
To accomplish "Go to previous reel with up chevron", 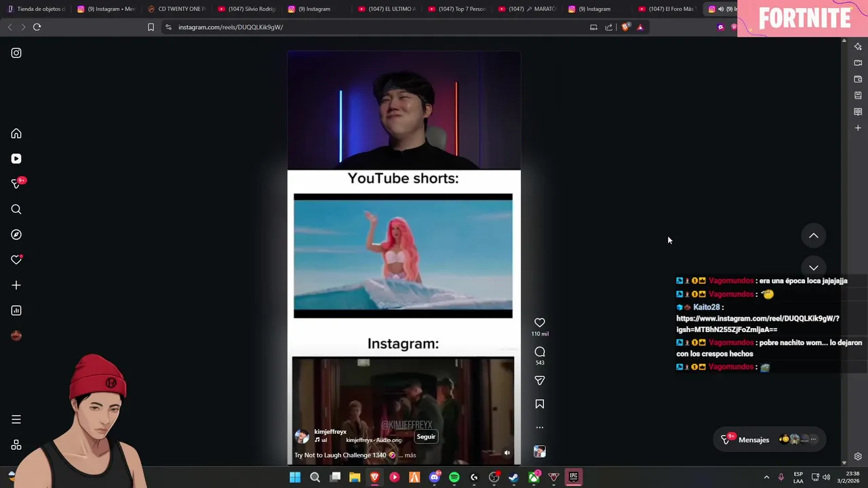I will [814, 236].
